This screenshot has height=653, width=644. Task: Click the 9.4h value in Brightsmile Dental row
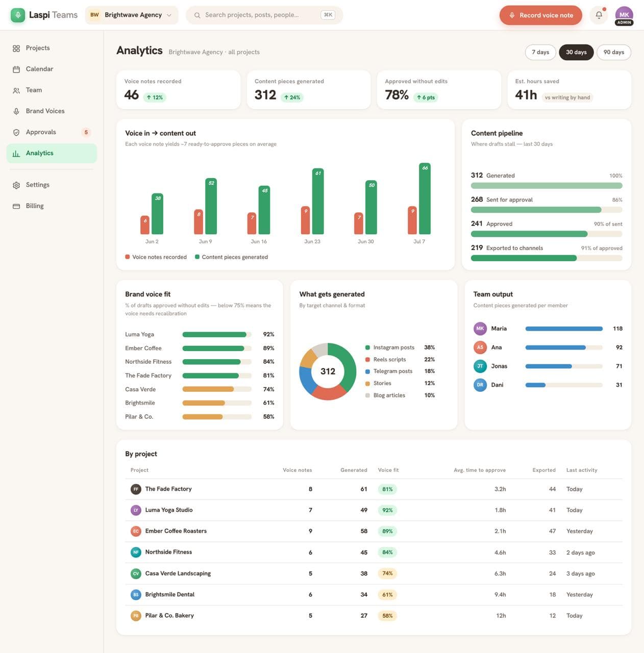[500, 595]
